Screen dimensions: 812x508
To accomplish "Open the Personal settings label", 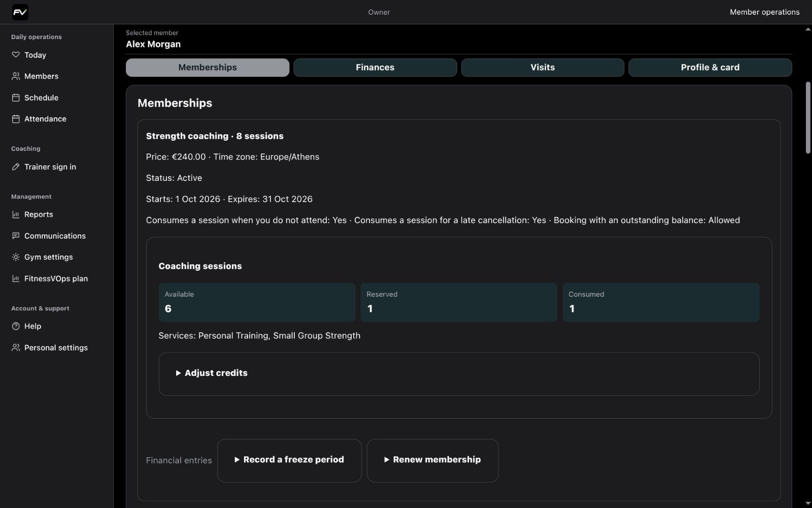I will point(56,347).
